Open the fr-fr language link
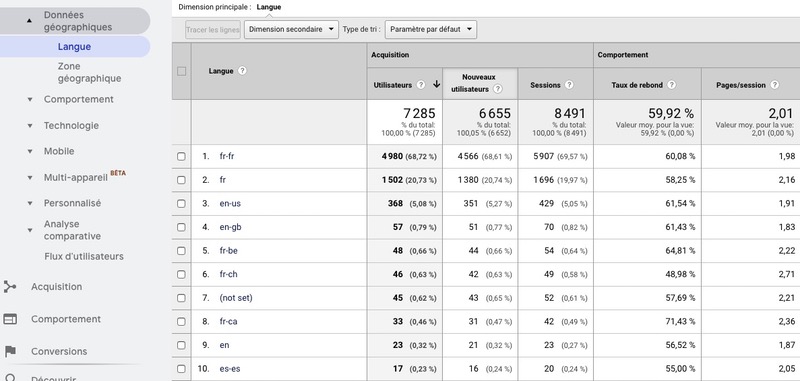800x381 pixels. [x=227, y=157]
